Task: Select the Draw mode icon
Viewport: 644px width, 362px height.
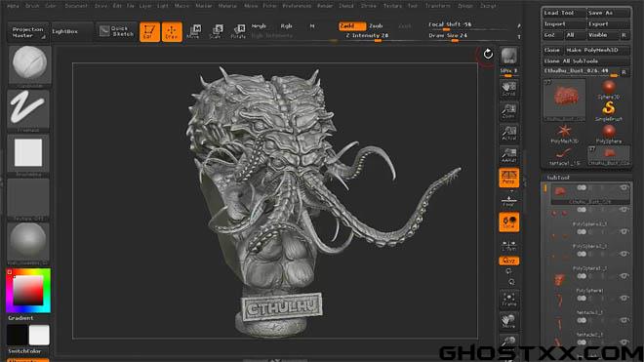Action: [x=172, y=31]
